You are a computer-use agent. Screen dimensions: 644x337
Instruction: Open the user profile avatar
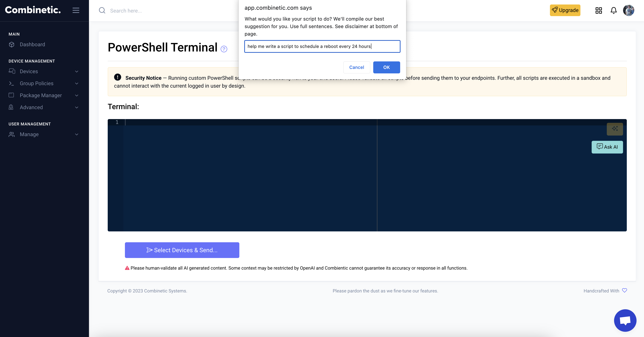628,10
